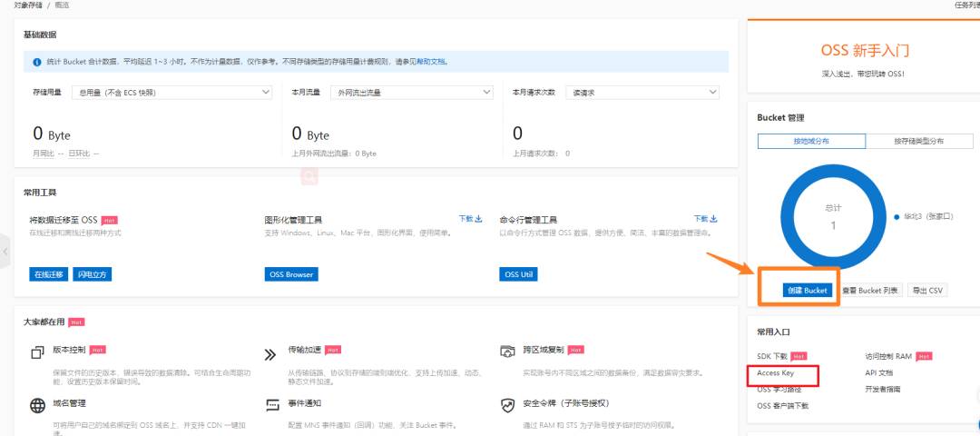Click the 日环比 label under storage

pyautogui.click(x=79, y=154)
